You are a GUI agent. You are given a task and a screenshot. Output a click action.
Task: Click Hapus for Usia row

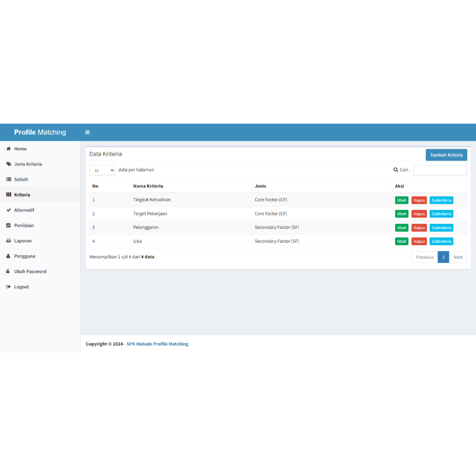[x=419, y=241]
